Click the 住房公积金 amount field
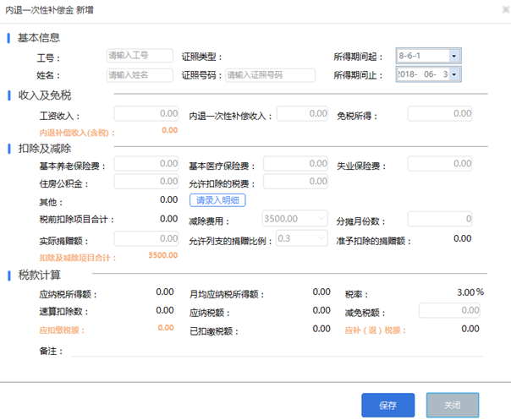Image resolution: width=511 pixels, height=420 pixels. tap(146, 182)
